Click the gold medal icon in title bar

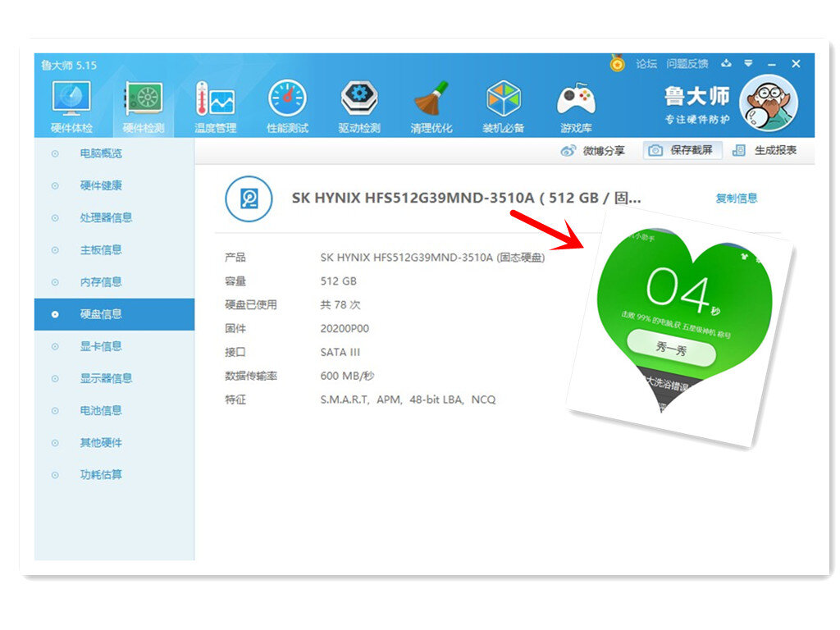click(x=617, y=63)
